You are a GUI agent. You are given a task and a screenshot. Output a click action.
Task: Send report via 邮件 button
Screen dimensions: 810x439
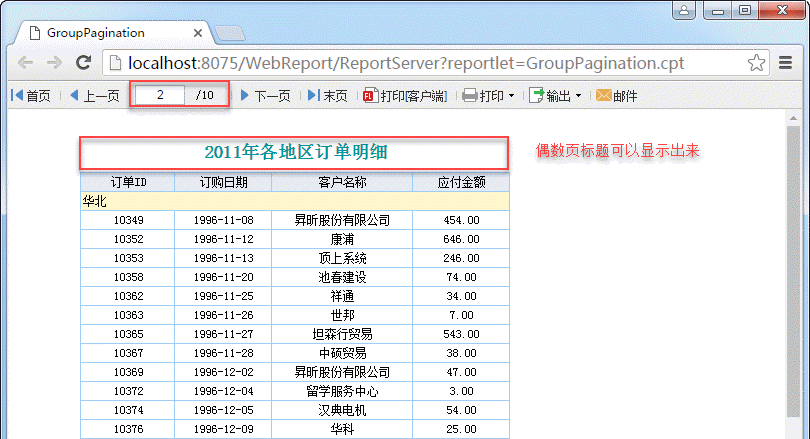click(x=616, y=96)
